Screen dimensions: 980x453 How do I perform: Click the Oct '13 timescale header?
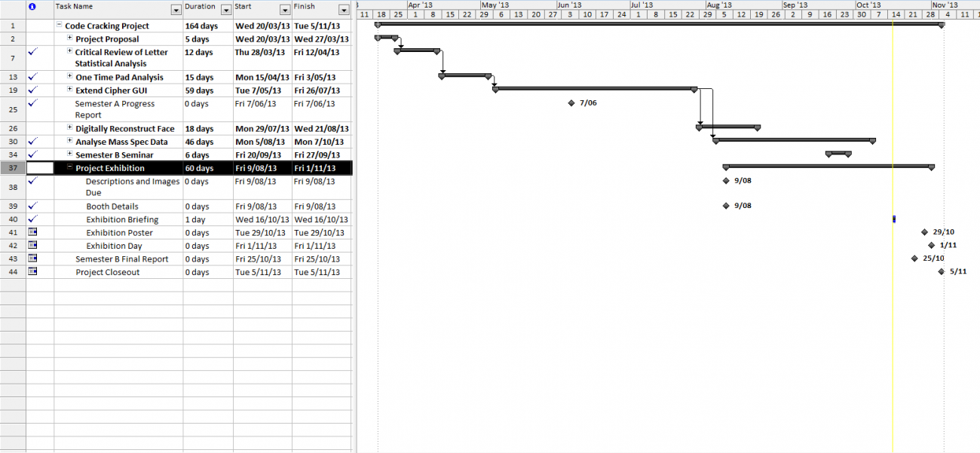[892, 5]
